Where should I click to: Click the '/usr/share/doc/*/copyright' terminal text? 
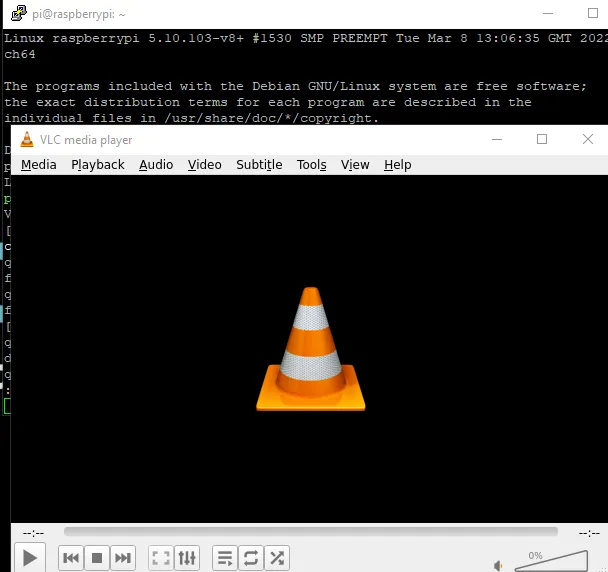click(271, 118)
